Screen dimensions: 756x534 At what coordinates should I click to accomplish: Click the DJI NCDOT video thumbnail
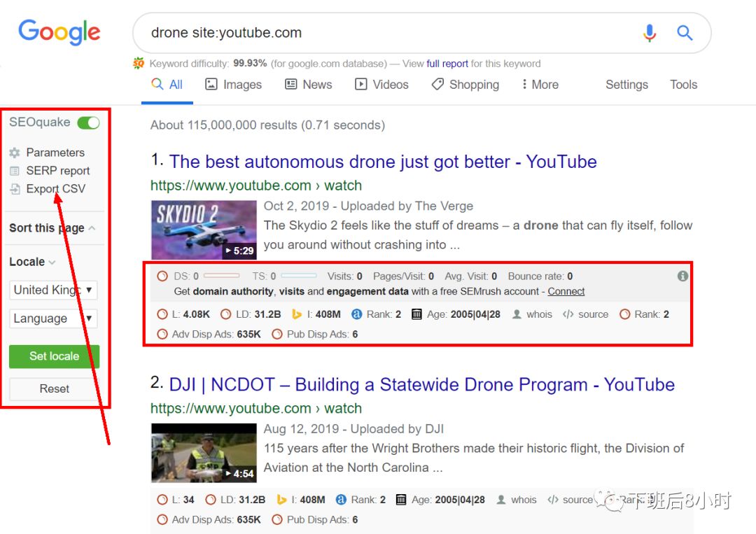[x=204, y=453]
